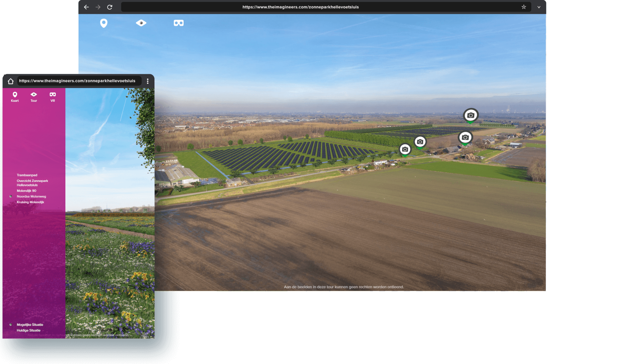Click the VR goggles icon in large browser

(179, 23)
